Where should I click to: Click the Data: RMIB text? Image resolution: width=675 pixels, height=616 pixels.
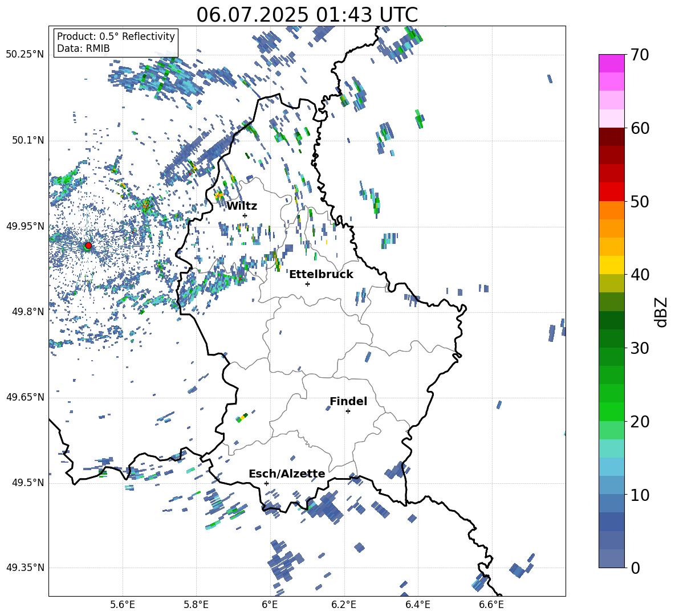[83, 48]
